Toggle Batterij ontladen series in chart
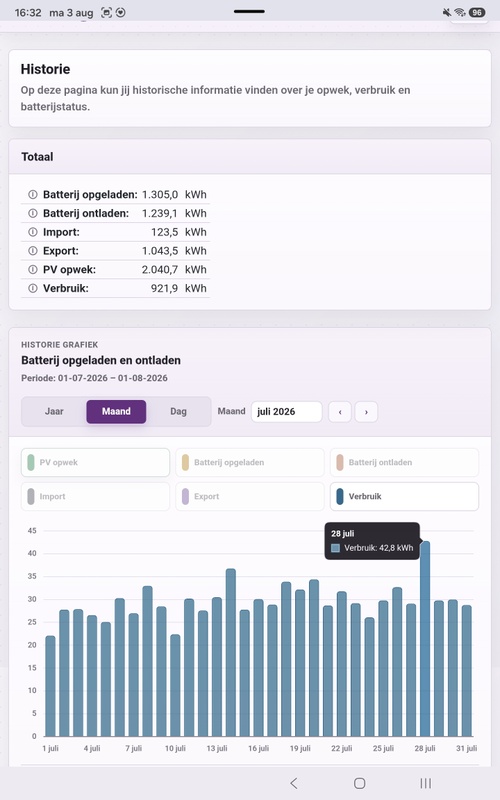 [x=405, y=462]
